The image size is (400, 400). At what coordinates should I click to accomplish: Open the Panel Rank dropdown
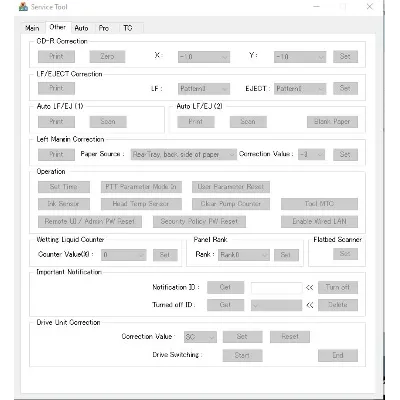[244, 255]
